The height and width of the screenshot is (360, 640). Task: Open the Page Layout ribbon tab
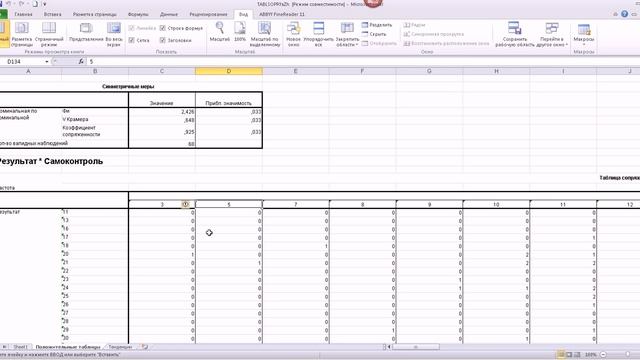click(x=94, y=14)
